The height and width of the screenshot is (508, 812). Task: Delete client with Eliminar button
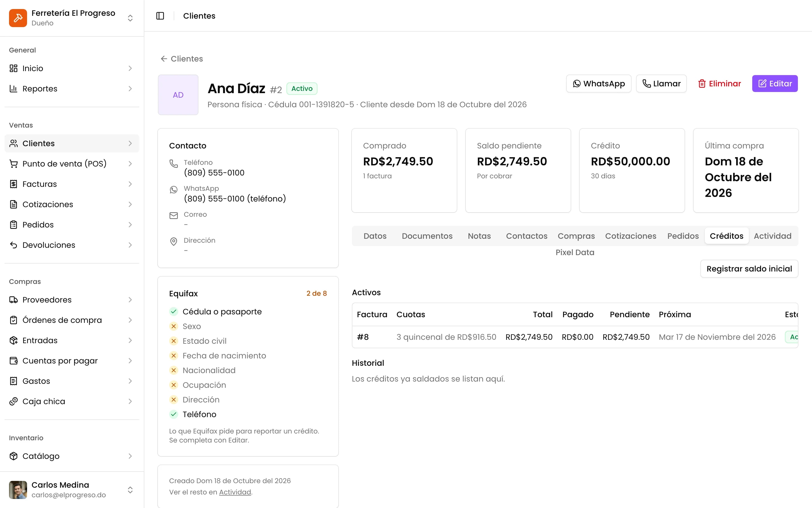[719, 84]
